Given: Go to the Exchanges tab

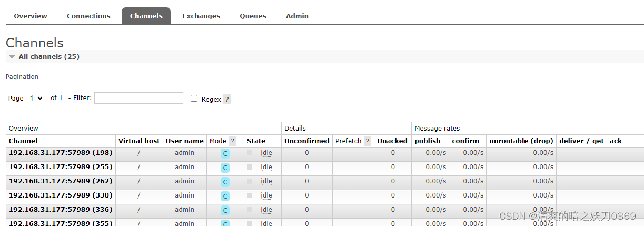Looking at the screenshot, I should click(x=201, y=16).
